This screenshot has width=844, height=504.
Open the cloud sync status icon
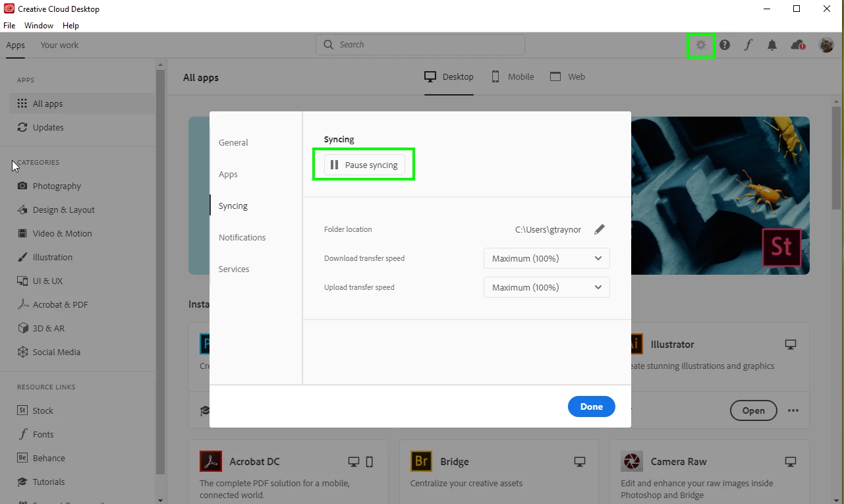(x=798, y=45)
